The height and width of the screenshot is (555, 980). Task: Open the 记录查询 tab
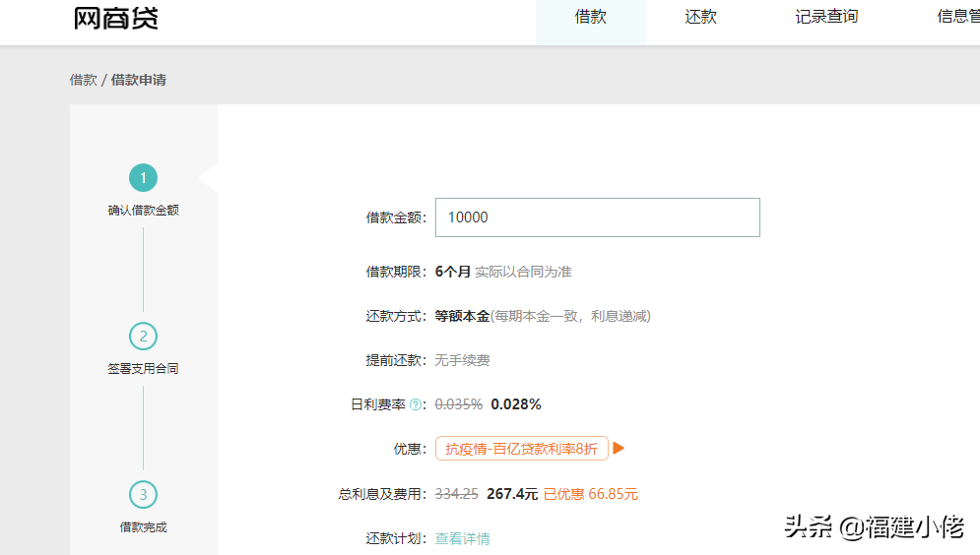826,17
